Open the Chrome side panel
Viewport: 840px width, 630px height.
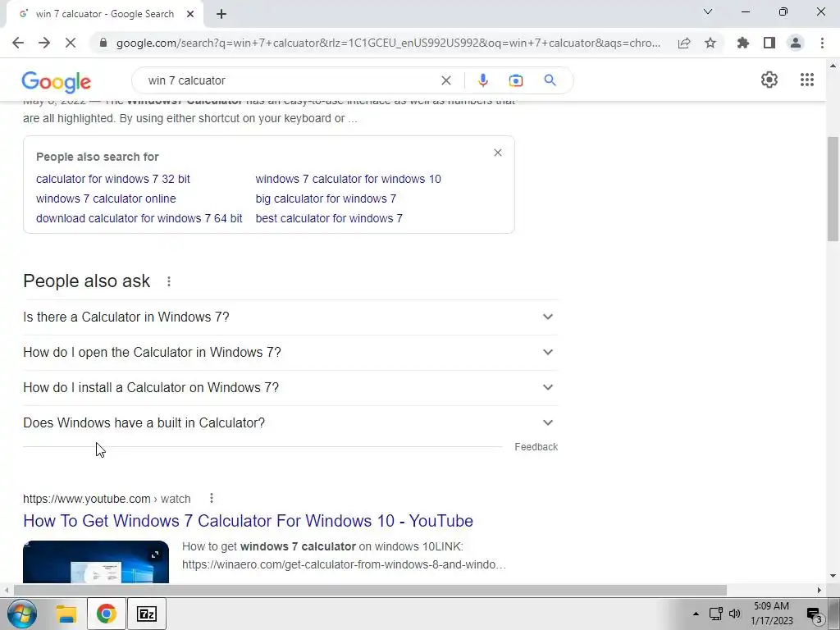pos(769,43)
